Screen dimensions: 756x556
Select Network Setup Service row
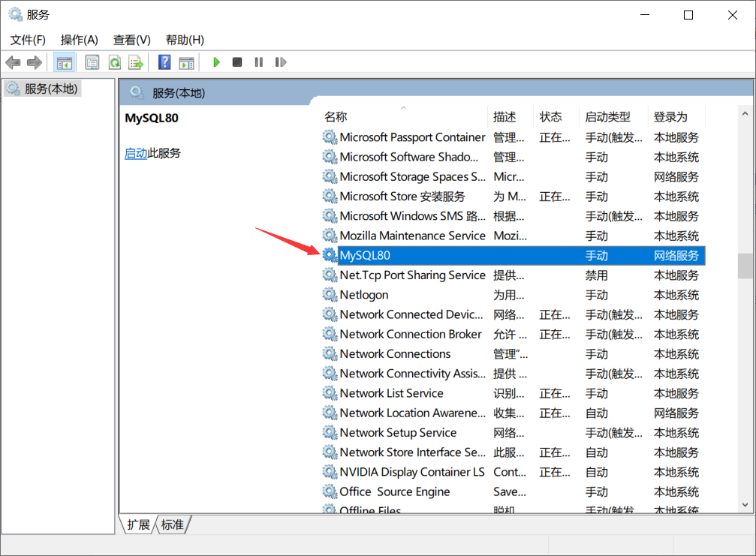click(x=513, y=433)
